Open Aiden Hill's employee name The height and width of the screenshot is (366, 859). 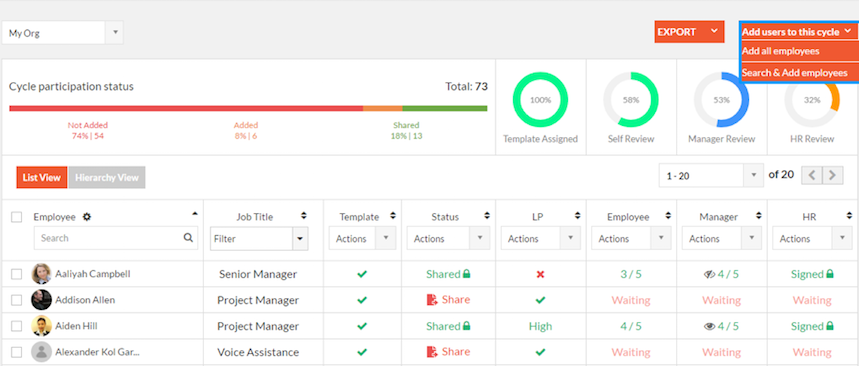[77, 326]
